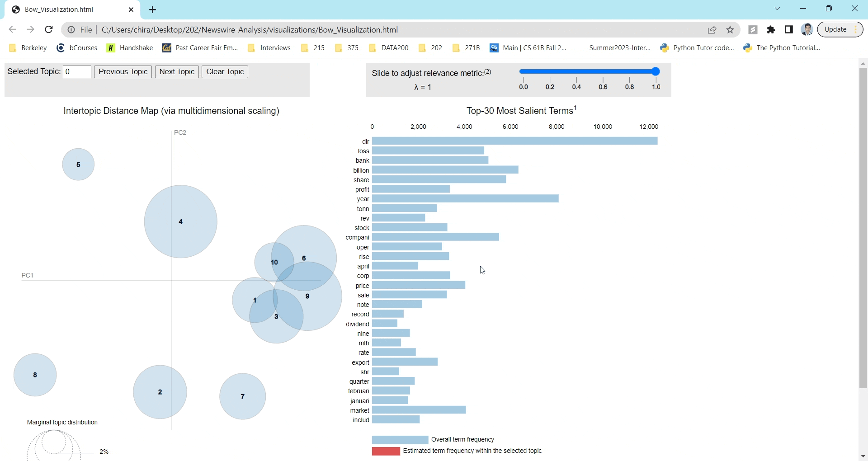Click the user profile avatar

[x=807, y=29]
